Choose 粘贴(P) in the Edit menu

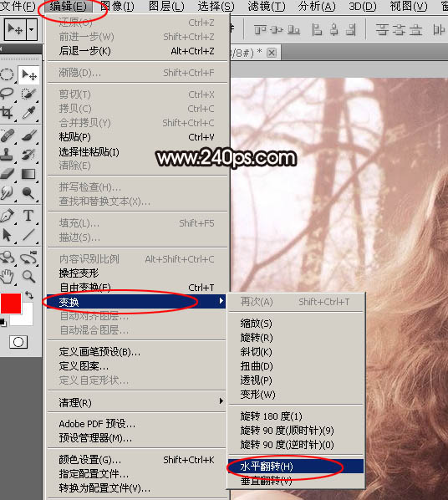[138, 137]
